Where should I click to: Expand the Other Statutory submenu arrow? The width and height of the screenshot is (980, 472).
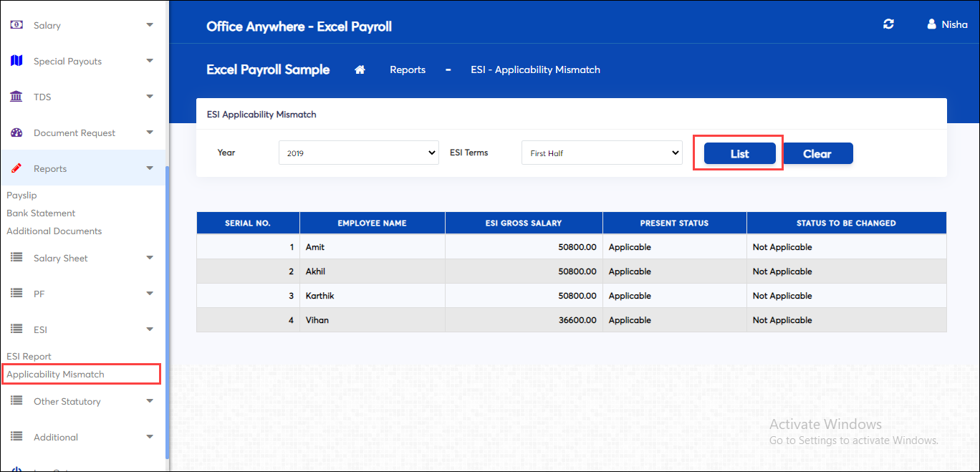[150, 401]
